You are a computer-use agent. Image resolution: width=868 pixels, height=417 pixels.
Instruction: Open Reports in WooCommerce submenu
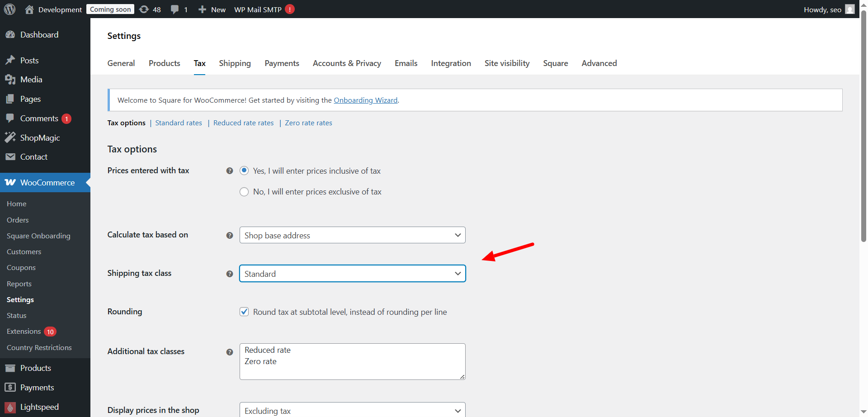click(19, 284)
